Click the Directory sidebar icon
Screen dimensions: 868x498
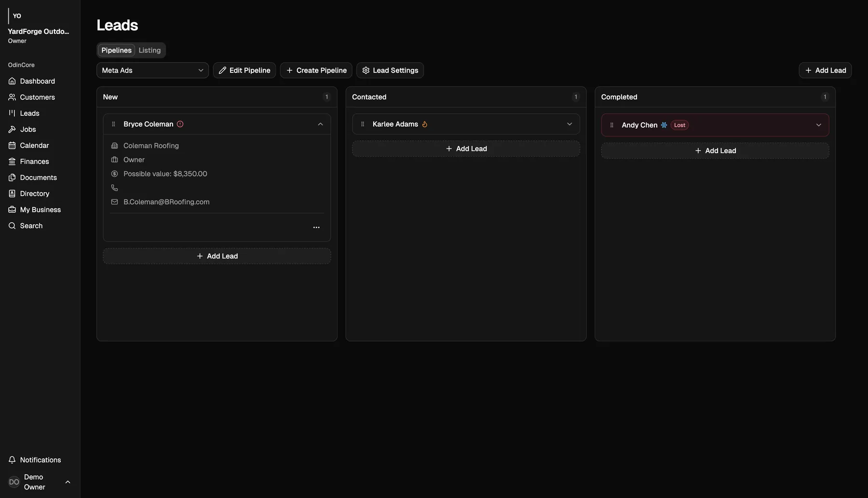12,193
